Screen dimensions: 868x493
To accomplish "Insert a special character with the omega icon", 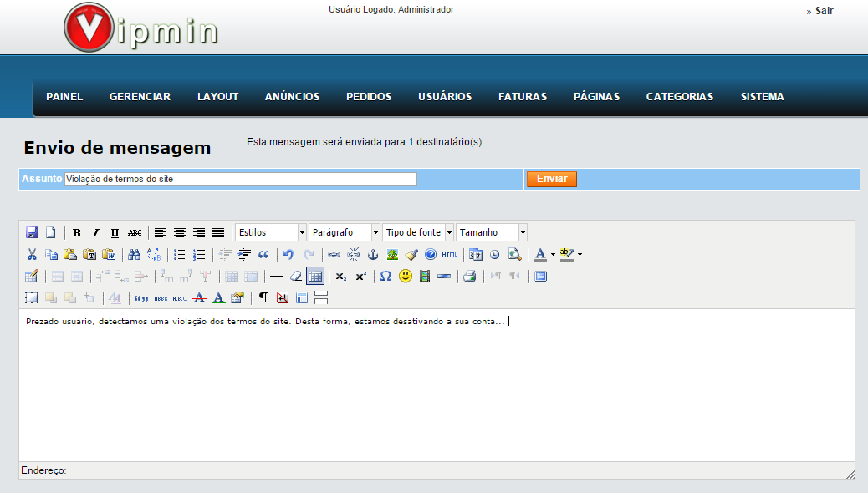I will pos(385,276).
